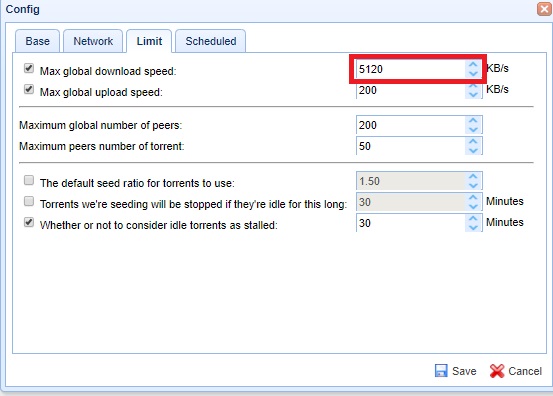Open the Scheduled tab
Image resolution: width=553 pixels, height=396 pixels.
(x=211, y=41)
